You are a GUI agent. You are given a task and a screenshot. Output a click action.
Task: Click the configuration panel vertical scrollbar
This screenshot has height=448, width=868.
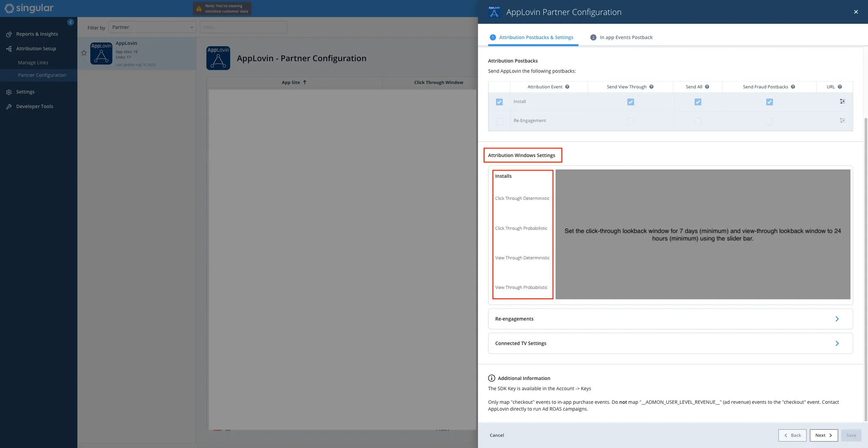tap(865, 269)
